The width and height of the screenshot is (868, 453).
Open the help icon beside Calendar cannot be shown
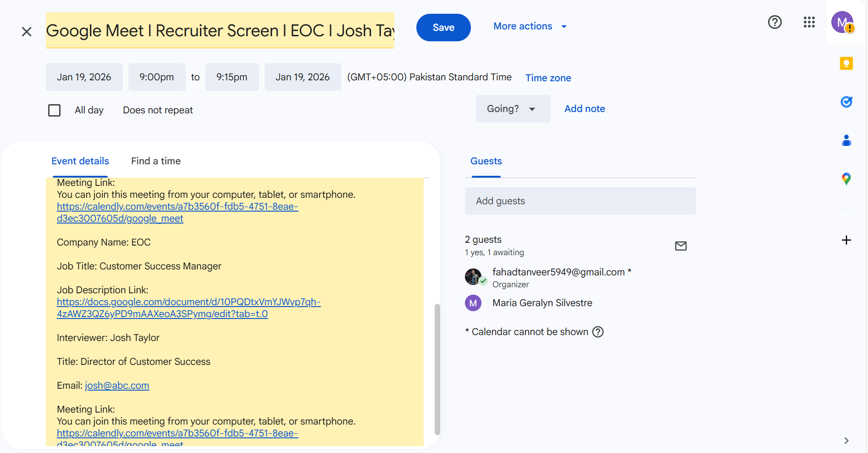pos(598,332)
